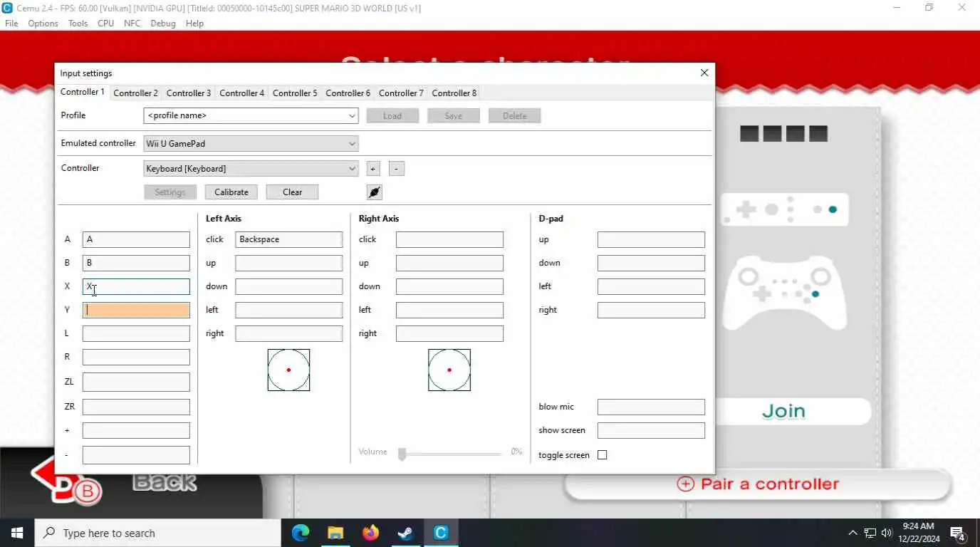980x547 pixels.
Task: Open the Debug menu
Action: coord(162,23)
